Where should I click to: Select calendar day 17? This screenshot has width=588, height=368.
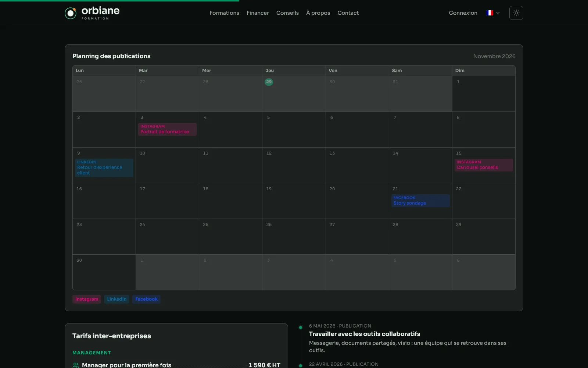point(167,201)
